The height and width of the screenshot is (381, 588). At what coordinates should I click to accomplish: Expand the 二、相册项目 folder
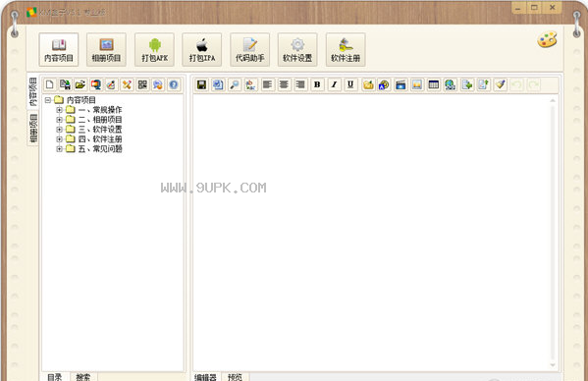pyautogui.click(x=59, y=120)
